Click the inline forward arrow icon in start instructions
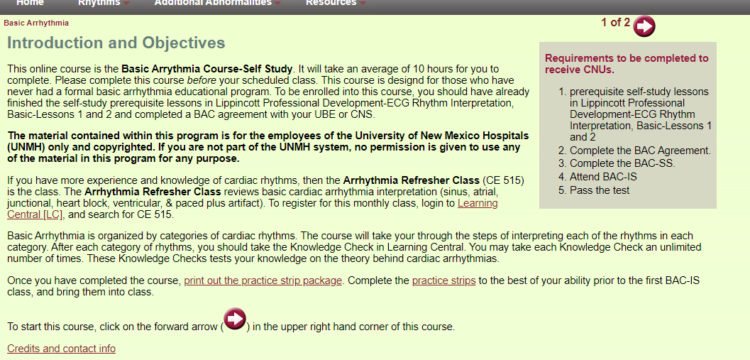The height and width of the screenshot is (360, 750). [x=235, y=319]
